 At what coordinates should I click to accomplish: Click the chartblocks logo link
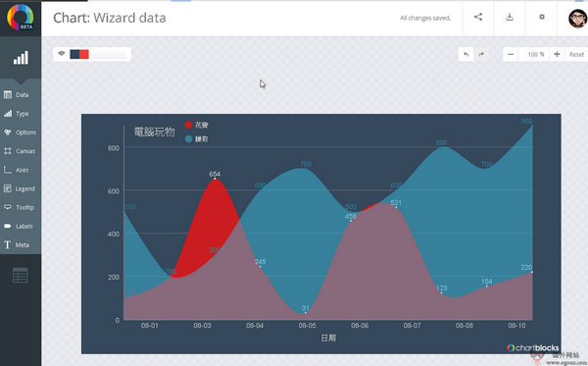[x=533, y=348]
